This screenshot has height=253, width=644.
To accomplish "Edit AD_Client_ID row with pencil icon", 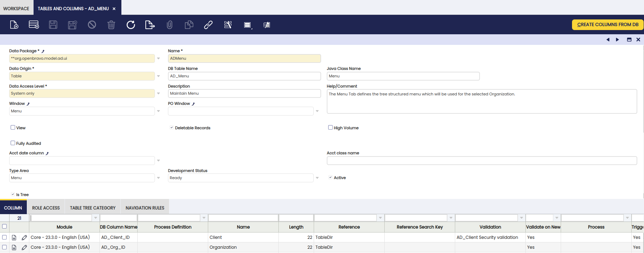I will (x=24, y=237).
